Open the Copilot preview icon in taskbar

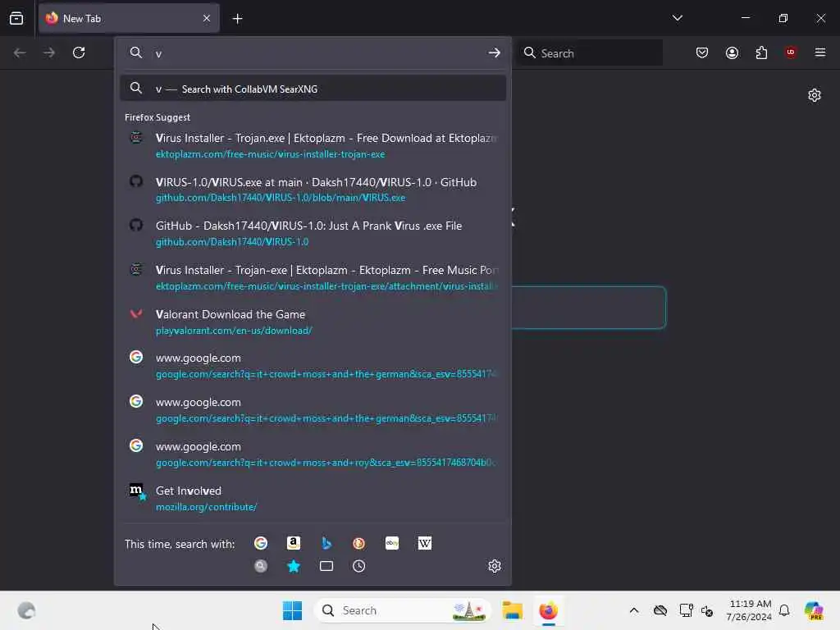pyautogui.click(x=814, y=610)
